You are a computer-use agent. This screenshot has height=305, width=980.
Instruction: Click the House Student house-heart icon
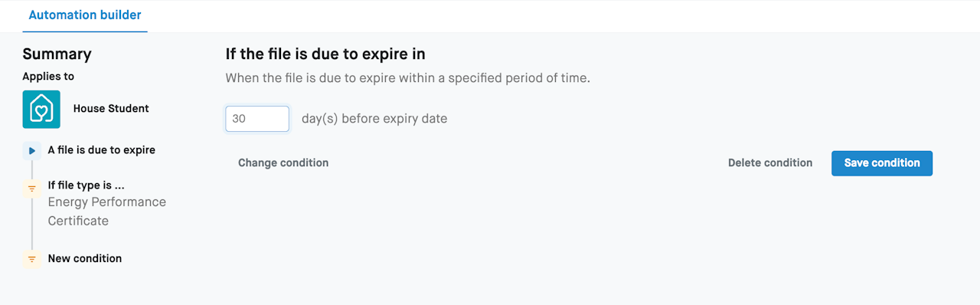[41, 109]
